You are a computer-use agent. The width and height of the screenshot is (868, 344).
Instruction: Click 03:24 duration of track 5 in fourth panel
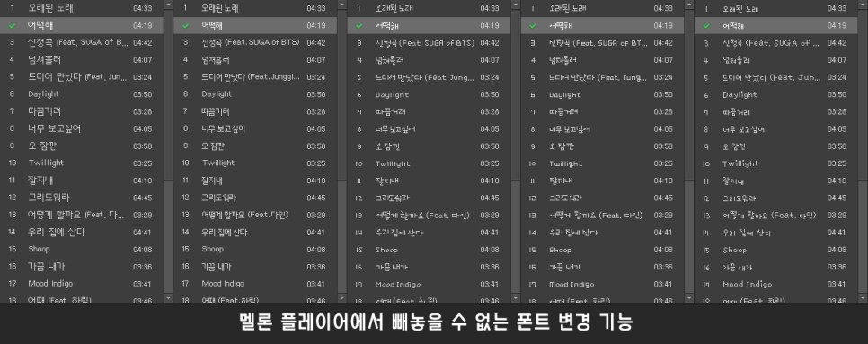(x=663, y=77)
